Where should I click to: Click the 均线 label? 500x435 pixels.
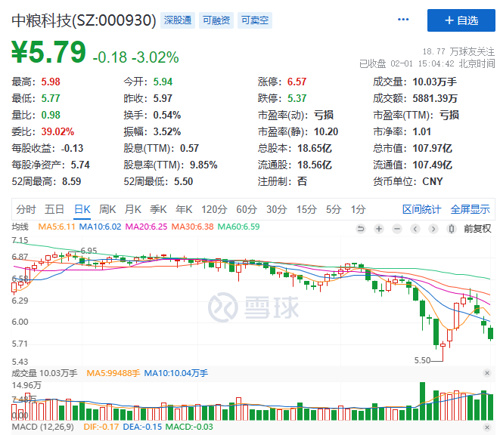click(x=20, y=227)
